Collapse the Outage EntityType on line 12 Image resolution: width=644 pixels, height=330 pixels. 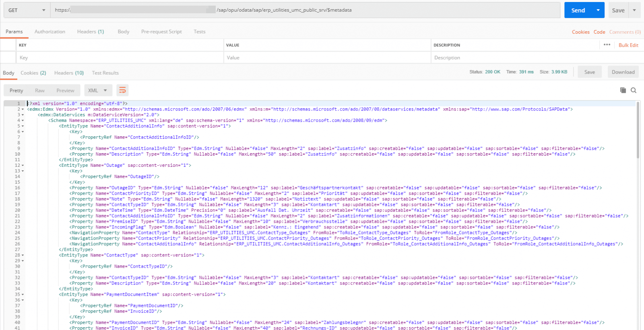click(x=23, y=165)
